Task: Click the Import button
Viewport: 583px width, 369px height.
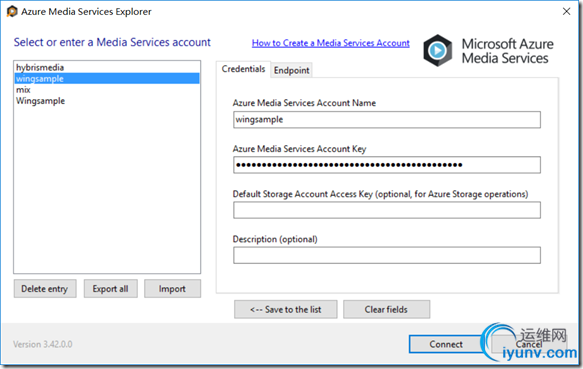Action: [x=172, y=289]
